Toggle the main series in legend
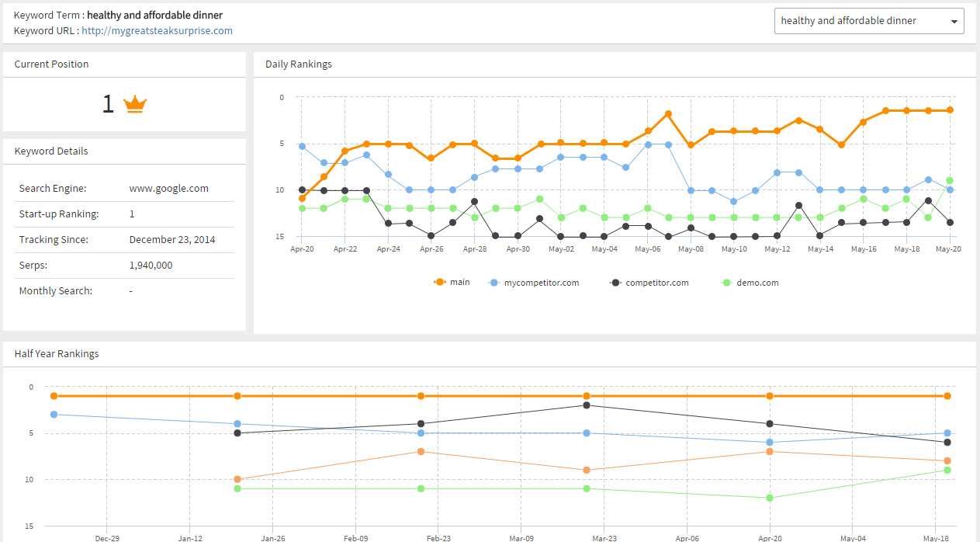Screen dimensions: 980x542 pyautogui.click(x=452, y=283)
